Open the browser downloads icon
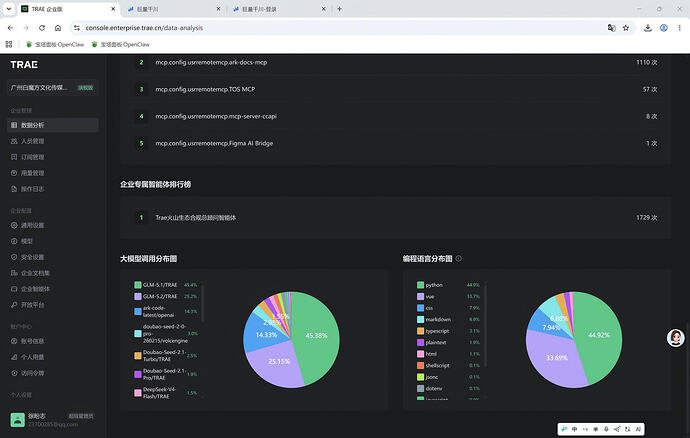The height and width of the screenshot is (438, 690). click(648, 28)
